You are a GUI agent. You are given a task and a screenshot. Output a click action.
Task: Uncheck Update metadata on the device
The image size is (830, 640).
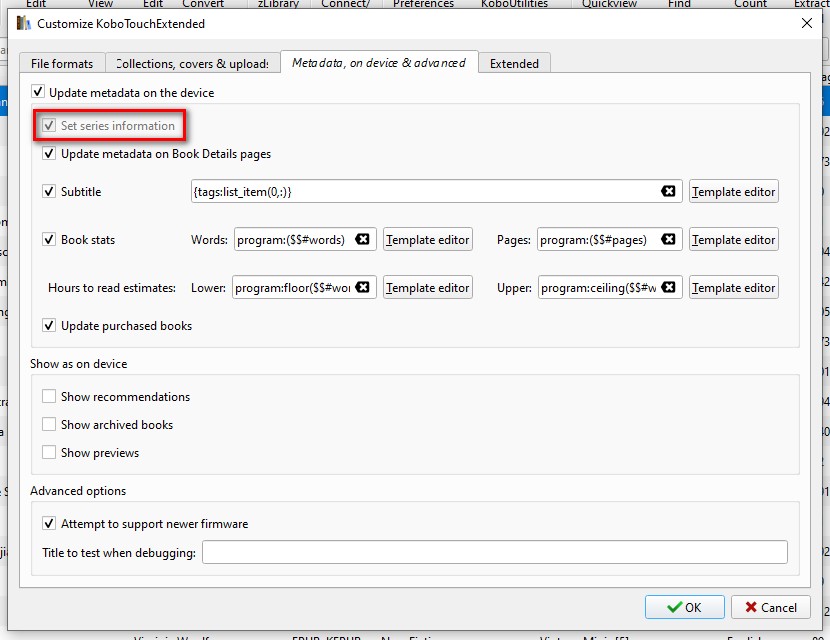[38, 92]
